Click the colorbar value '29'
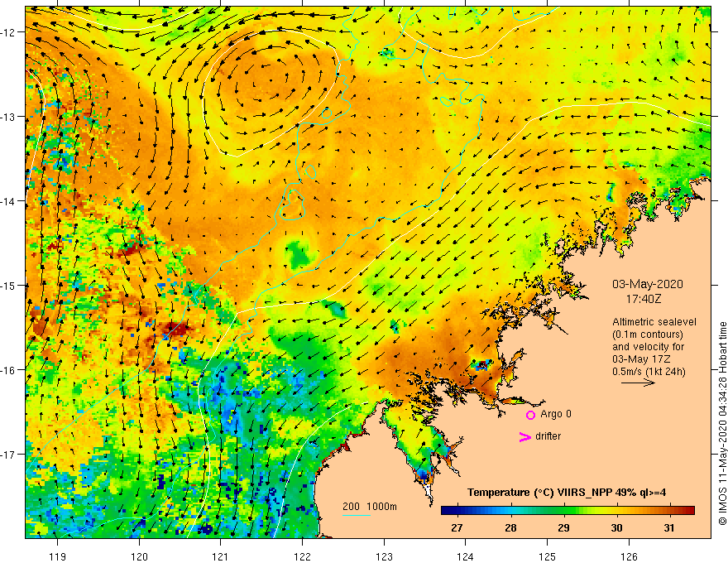Viewport: 728px width, 563px height. [x=563, y=527]
